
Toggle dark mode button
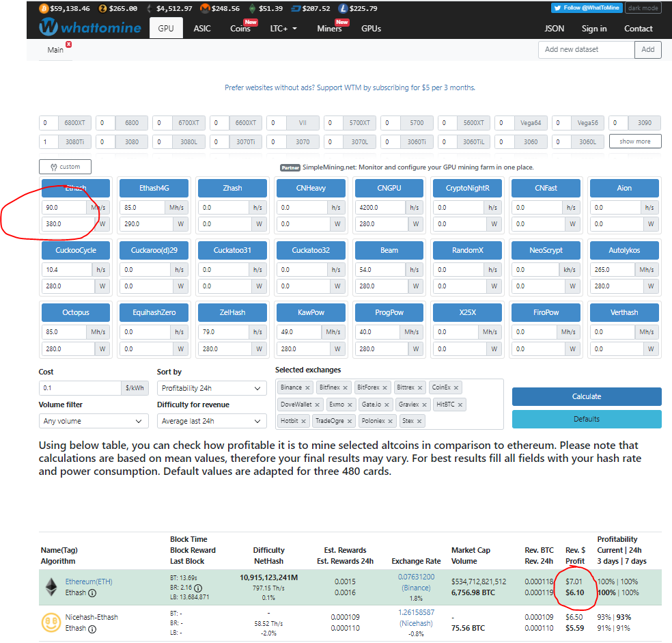click(x=643, y=8)
